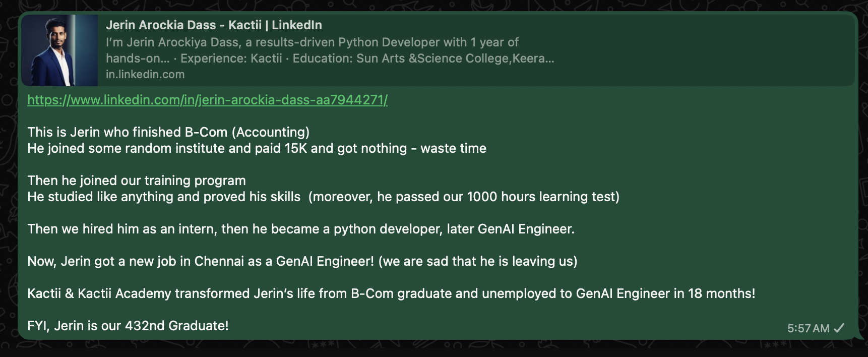Click empty area of the link preview card
This screenshot has width=868, height=357.
[x=706, y=50]
